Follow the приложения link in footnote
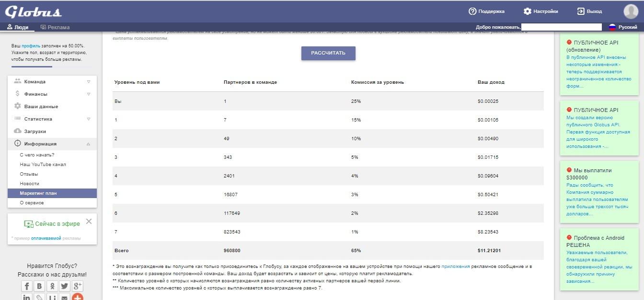 click(455, 266)
